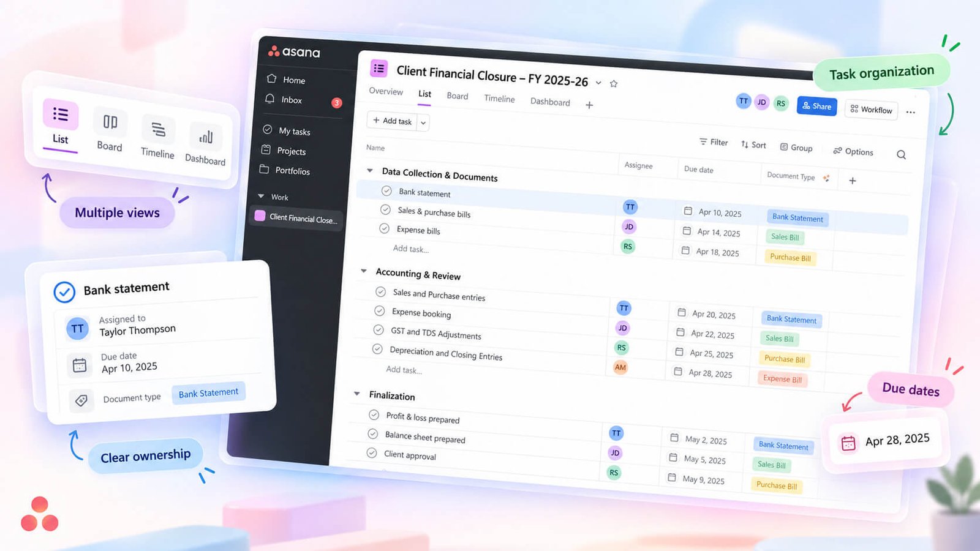Open Projects in the sidebar
The width and height of the screenshot is (980, 551).
tap(284, 151)
